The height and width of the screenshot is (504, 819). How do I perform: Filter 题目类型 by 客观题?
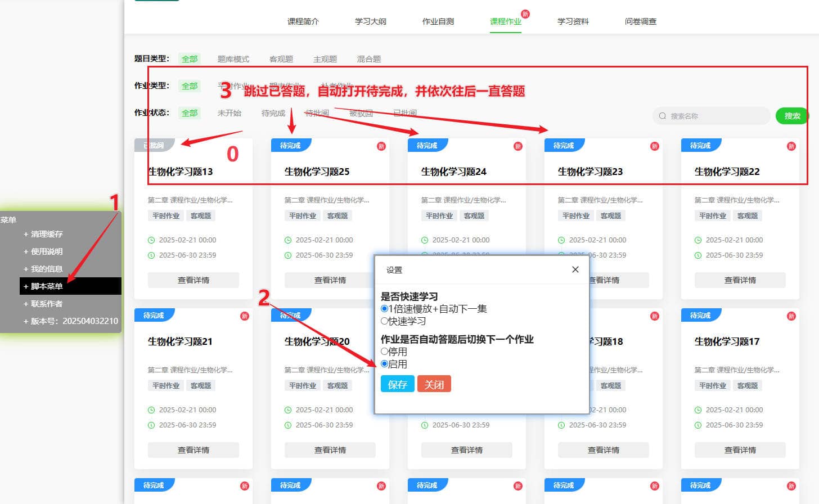coord(281,59)
